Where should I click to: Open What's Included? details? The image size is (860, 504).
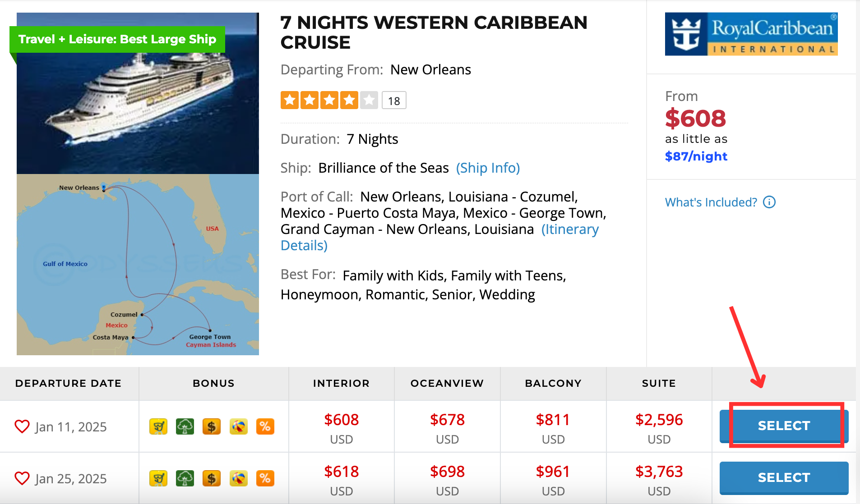[711, 202]
